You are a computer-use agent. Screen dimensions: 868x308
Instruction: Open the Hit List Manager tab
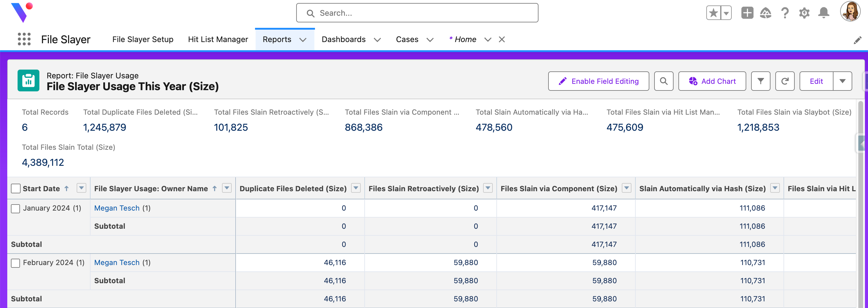click(x=218, y=39)
